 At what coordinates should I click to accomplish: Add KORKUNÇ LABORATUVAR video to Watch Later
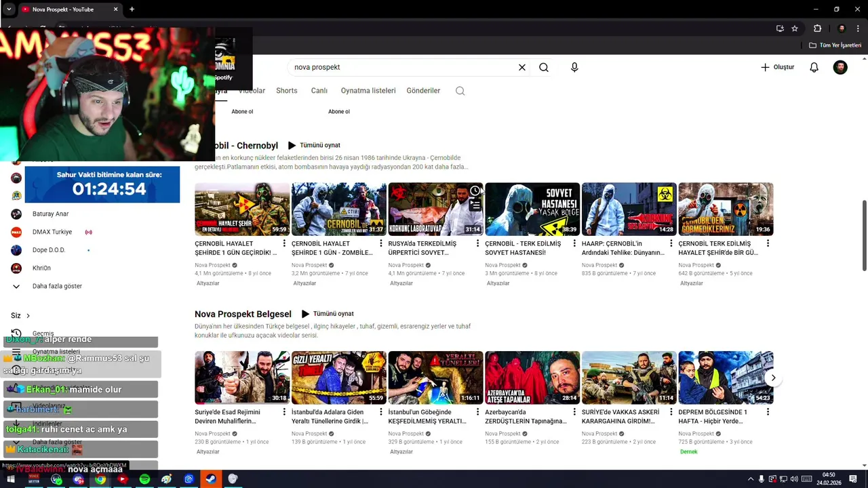pos(475,191)
